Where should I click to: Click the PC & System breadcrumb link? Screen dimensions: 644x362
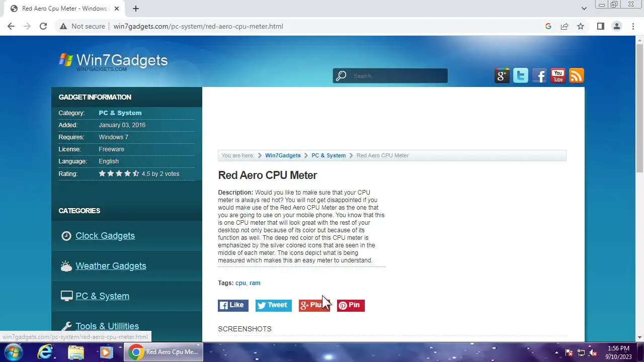(x=329, y=155)
